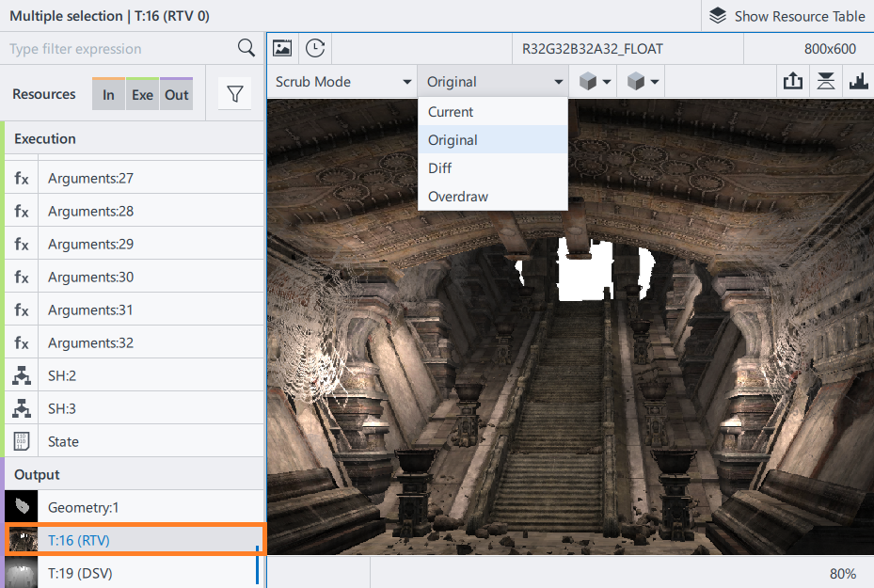Select the T:19 (DSV) output row

pos(135,572)
